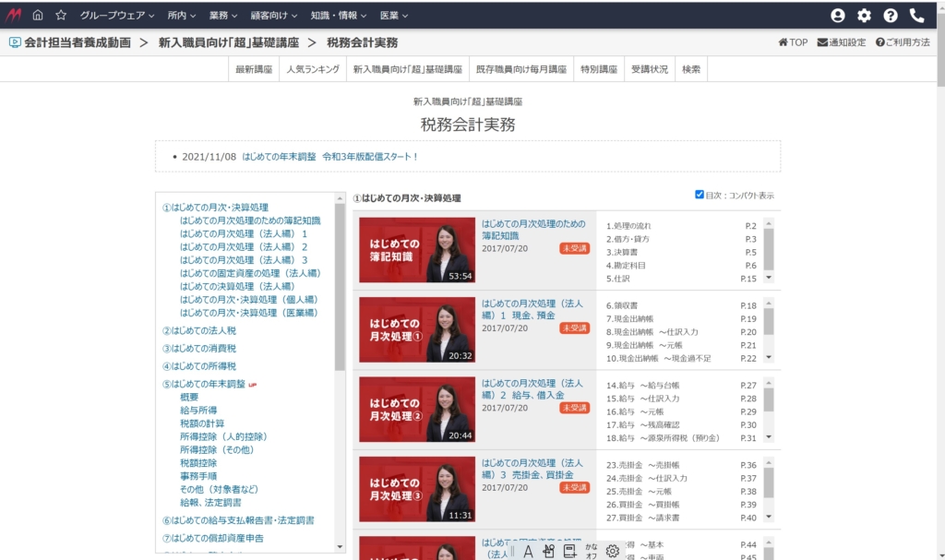Jump to chapter 7.現金出納帳
Image resolution: width=945 pixels, height=560 pixels.
(629, 319)
